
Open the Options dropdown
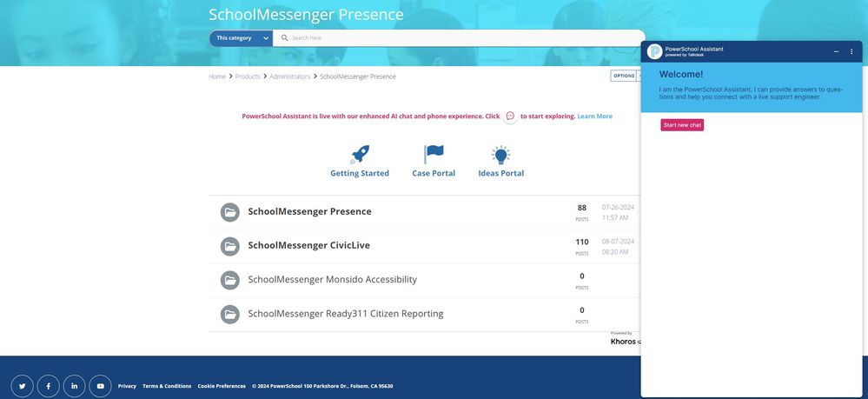(626, 76)
